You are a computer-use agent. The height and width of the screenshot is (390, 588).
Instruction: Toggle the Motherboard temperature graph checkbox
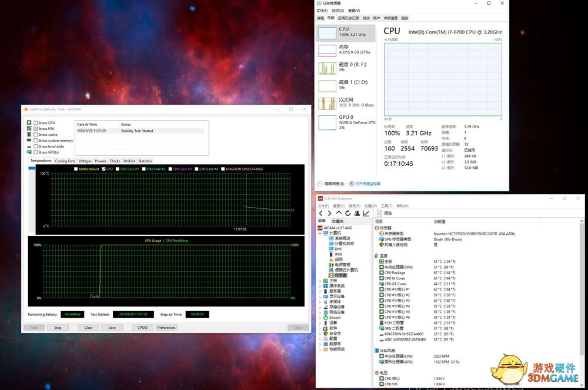(x=76, y=169)
